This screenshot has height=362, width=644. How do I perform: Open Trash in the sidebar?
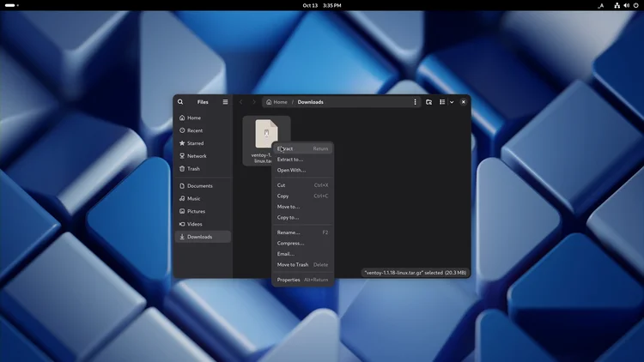pos(203,169)
